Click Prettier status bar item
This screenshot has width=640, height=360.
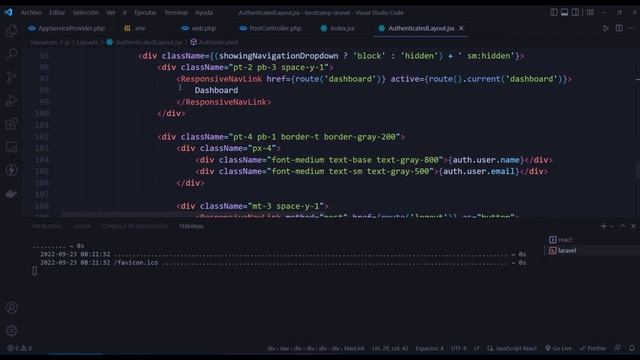pos(593,348)
